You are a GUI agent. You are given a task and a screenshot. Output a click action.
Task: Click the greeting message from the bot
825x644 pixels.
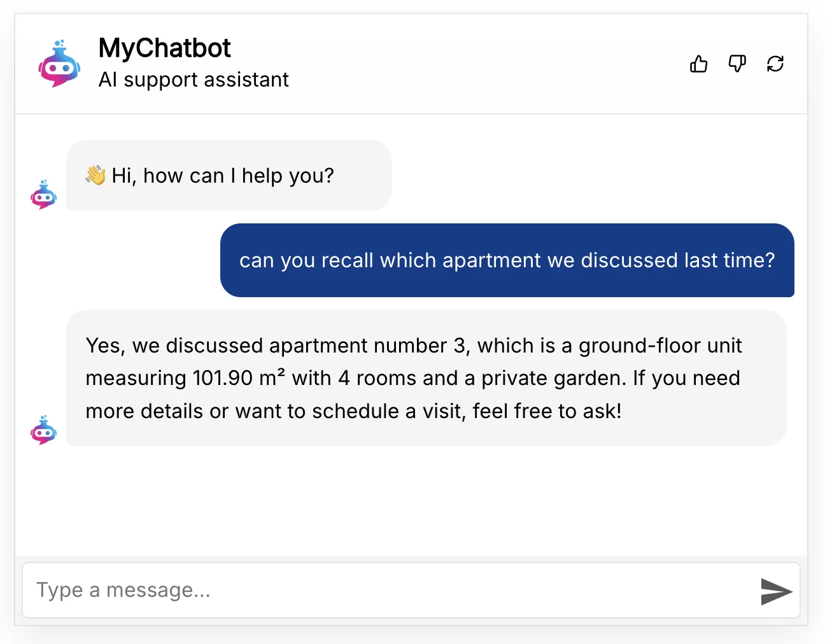pyautogui.click(x=229, y=175)
